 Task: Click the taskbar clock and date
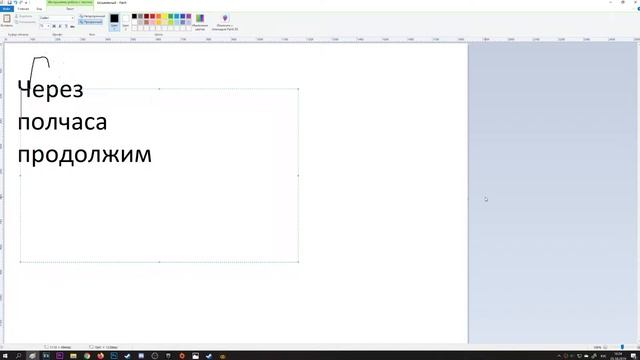pos(618,356)
